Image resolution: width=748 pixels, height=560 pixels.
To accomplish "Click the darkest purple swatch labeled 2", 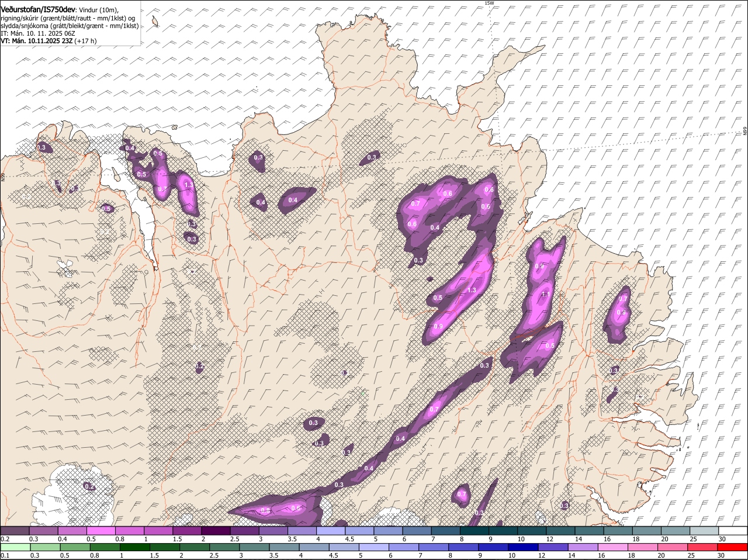I will point(216,530).
